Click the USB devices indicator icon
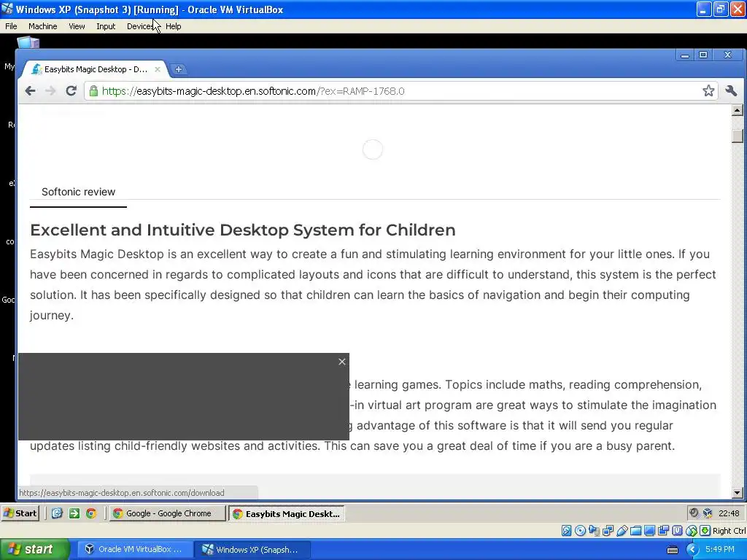Screen dimensions: 747x560 [622, 531]
